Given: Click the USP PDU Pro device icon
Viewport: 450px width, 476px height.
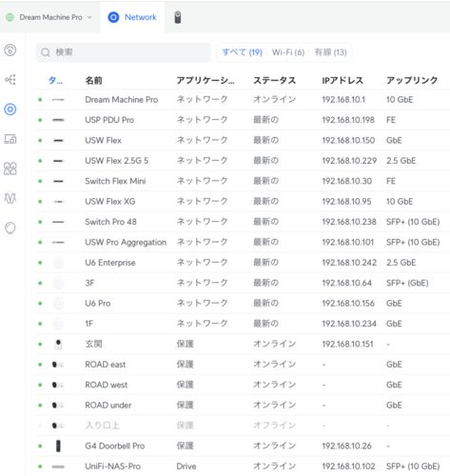Looking at the screenshot, I should pyautogui.click(x=58, y=120).
